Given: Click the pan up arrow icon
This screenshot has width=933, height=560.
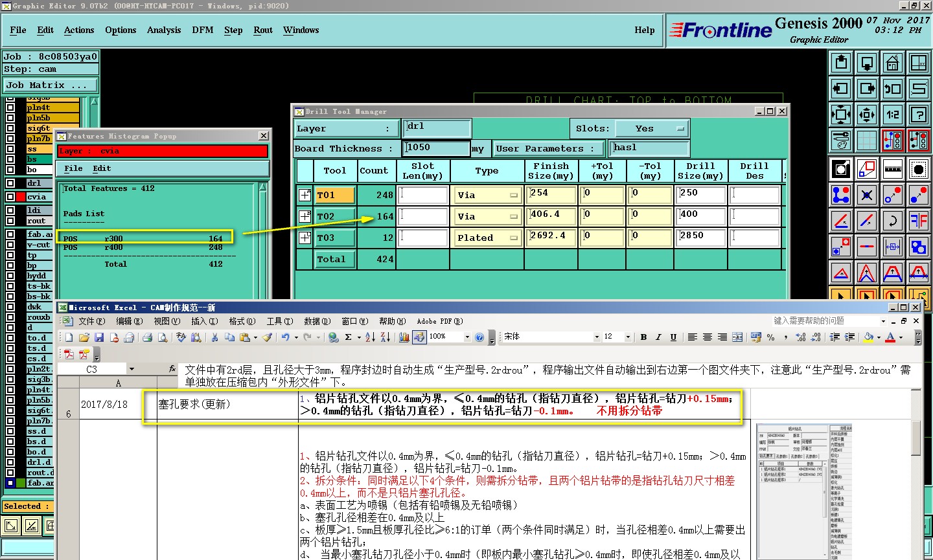Looking at the screenshot, I should point(841,63).
